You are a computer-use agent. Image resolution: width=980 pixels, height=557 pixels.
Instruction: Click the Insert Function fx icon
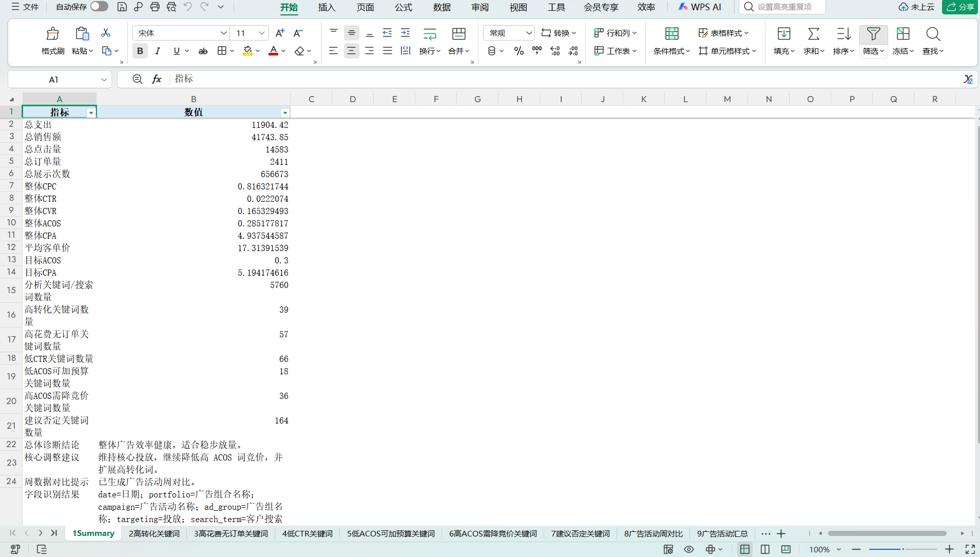point(157,79)
